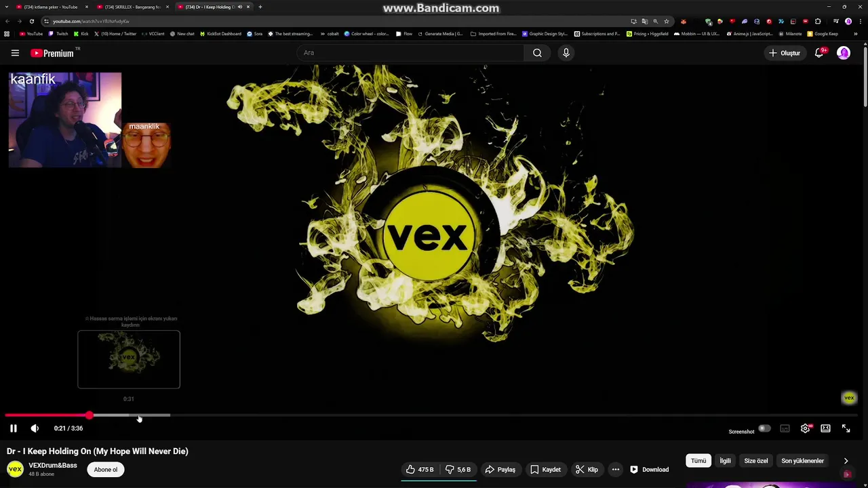Toggle subtitles/captions button
This screenshot has width=868, height=488.
point(785,428)
